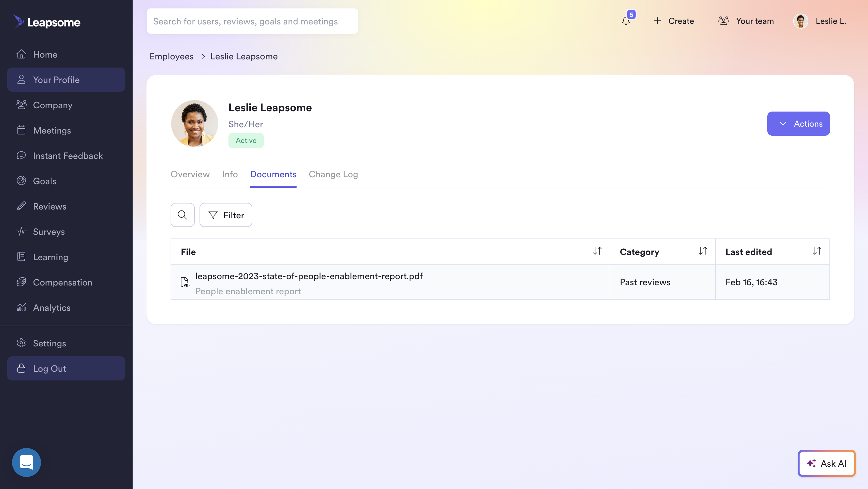Click the PDF file icon in document row
Screen dimensions: 868x489
coord(185,282)
